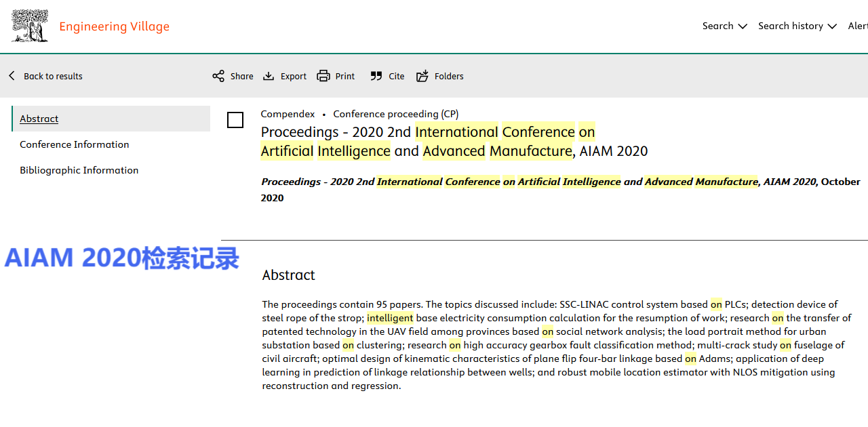Click the Export download icon
Screen dimensions: 868x427
(x=269, y=76)
